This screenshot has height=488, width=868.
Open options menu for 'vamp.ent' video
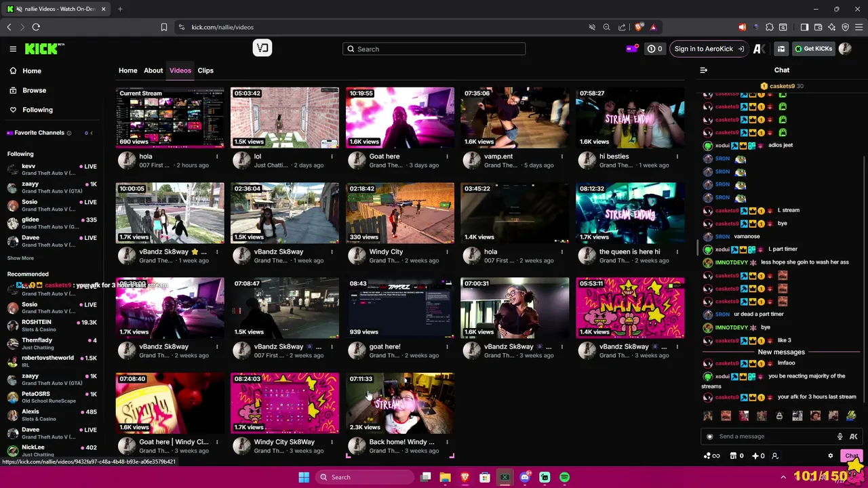coord(561,157)
